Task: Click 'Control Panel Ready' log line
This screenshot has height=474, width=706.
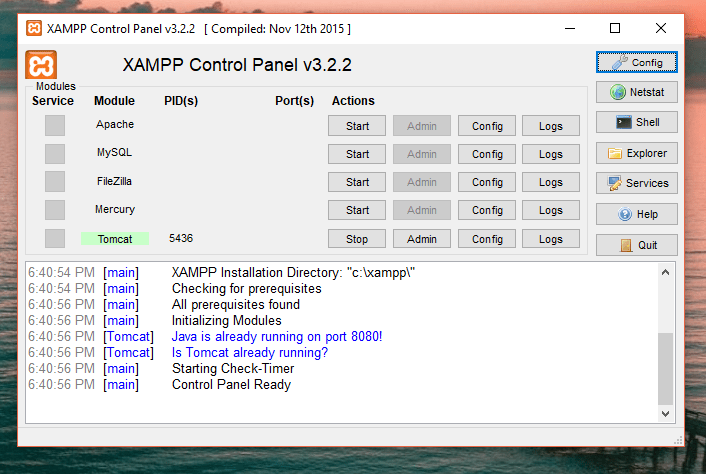Action: pyautogui.click(x=231, y=384)
